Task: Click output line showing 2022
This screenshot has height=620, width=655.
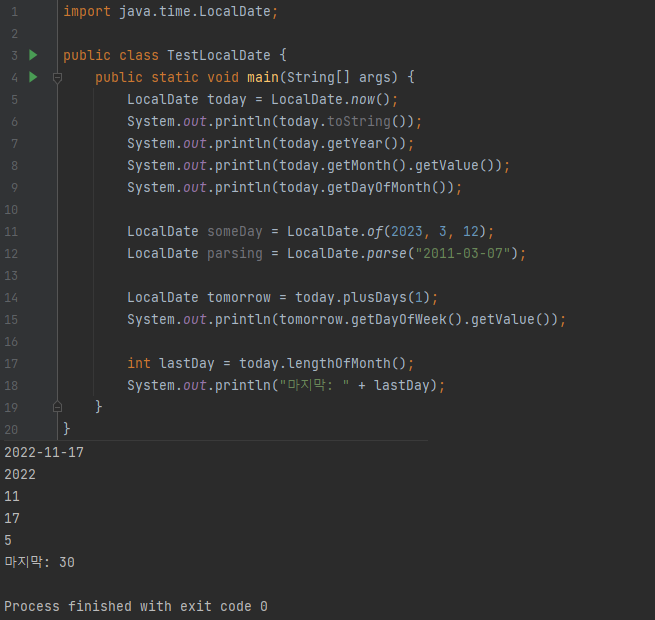Action: pyautogui.click(x=20, y=475)
